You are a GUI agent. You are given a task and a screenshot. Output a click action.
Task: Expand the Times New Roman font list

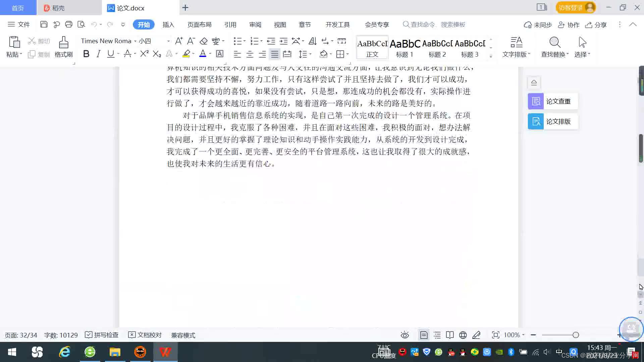tap(135, 41)
